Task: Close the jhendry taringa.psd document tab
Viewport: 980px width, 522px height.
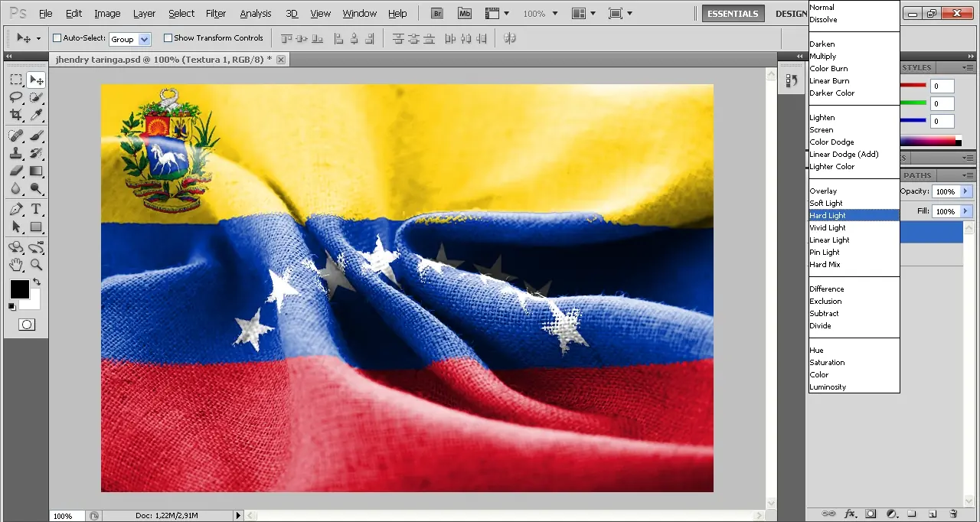Action: pyautogui.click(x=281, y=59)
